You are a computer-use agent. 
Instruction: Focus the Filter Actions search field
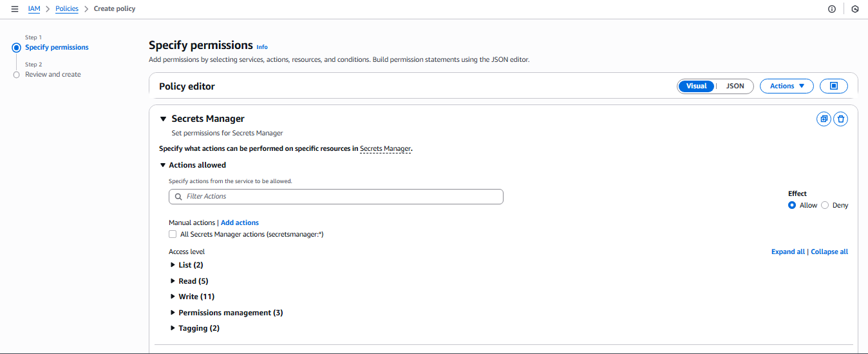[336, 197]
